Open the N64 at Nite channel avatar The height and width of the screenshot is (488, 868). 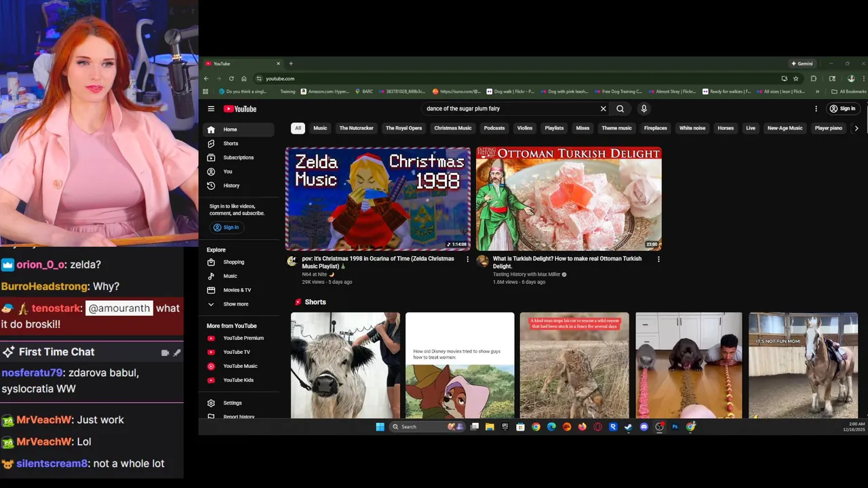tap(292, 261)
